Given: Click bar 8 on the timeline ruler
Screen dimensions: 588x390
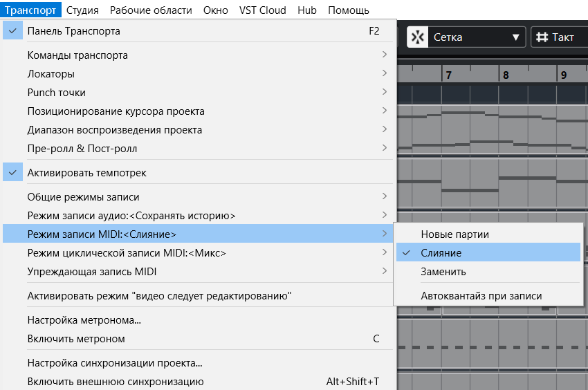Looking at the screenshot, I should (506, 75).
